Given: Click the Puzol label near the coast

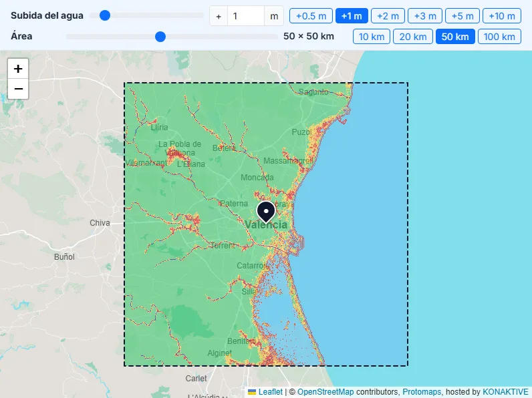Looking at the screenshot, I should point(301,132).
